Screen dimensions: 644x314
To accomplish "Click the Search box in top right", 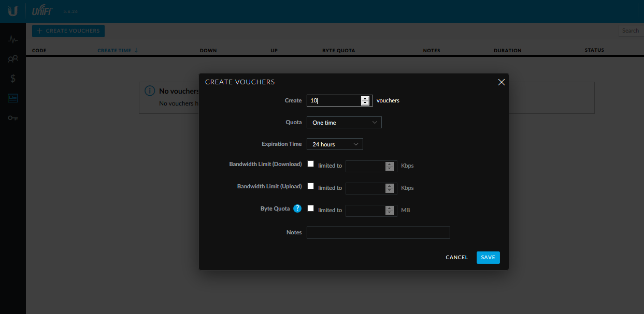I will 631,31.
